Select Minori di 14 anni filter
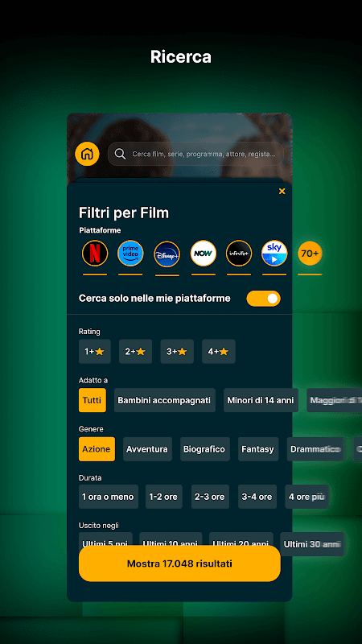362x644 pixels. point(261,400)
